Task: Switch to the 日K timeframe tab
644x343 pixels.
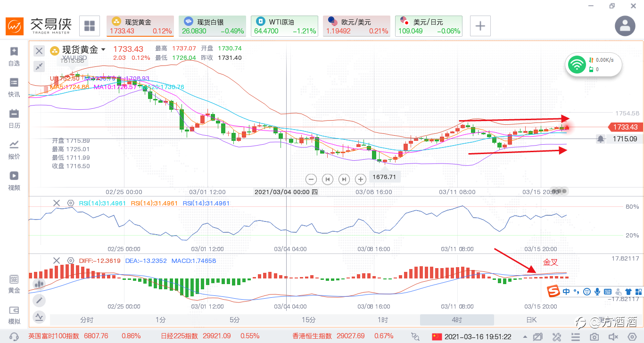Action: pos(531,320)
